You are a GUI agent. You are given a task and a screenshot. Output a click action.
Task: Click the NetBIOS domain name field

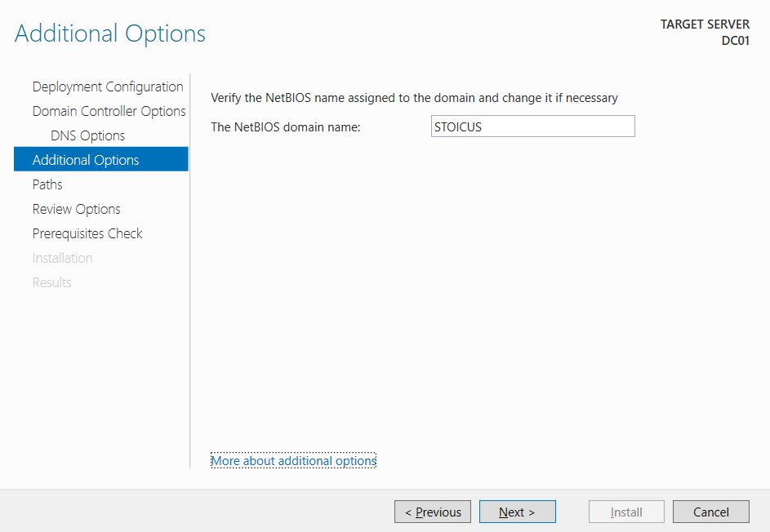pos(532,126)
